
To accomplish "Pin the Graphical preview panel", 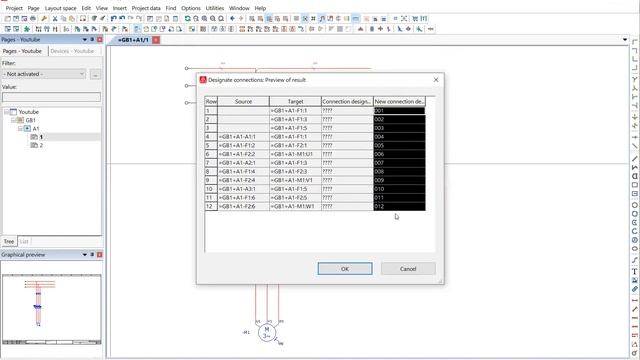I will (92, 255).
